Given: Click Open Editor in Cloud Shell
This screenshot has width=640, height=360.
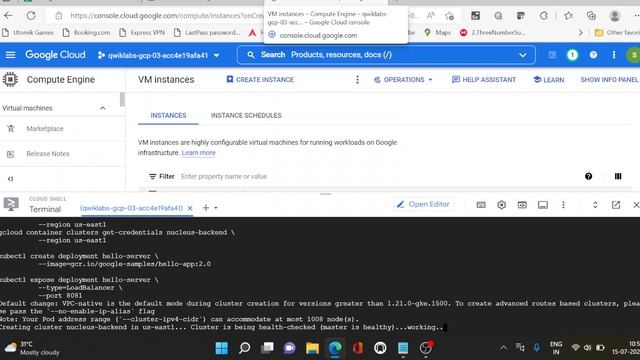Looking at the screenshot, I should tap(423, 204).
